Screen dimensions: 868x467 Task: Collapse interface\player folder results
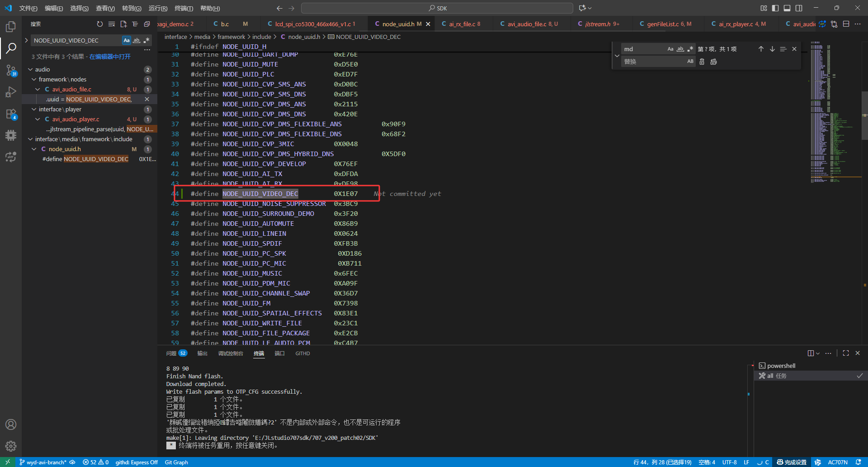34,109
